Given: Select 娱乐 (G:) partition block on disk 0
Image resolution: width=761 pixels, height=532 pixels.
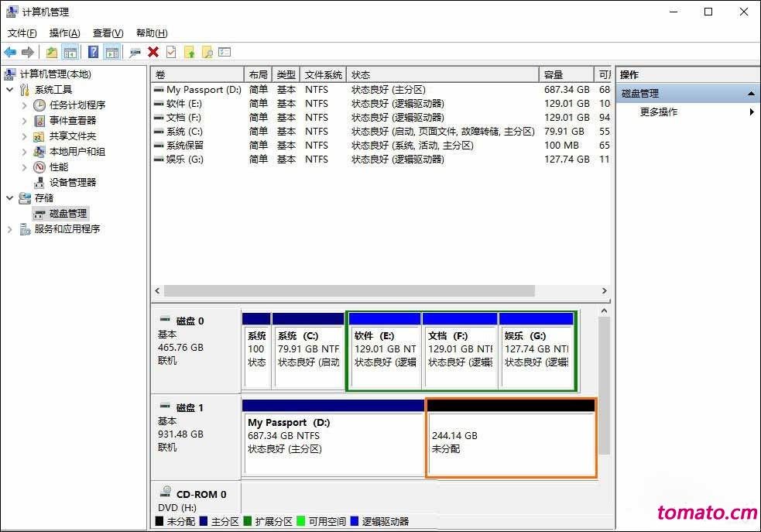Looking at the screenshot, I should (536, 351).
